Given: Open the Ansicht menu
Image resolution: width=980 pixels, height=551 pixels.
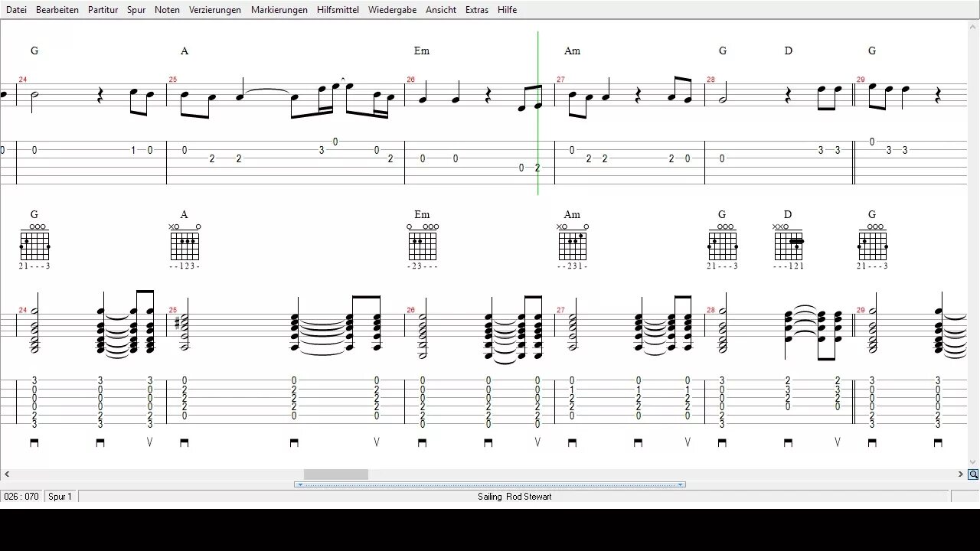Looking at the screenshot, I should (x=441, y=10).
